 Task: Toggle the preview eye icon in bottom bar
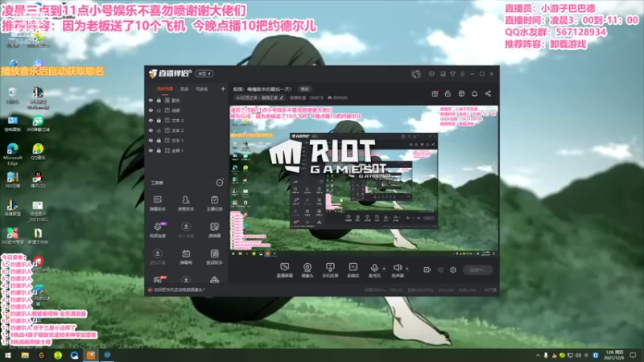[x=440, y=270]
